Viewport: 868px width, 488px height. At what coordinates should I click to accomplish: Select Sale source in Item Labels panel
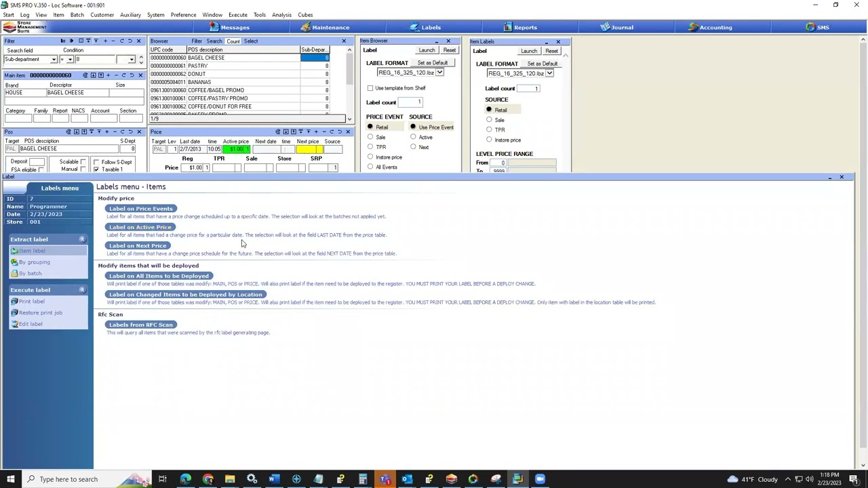[x=489, y=120]
